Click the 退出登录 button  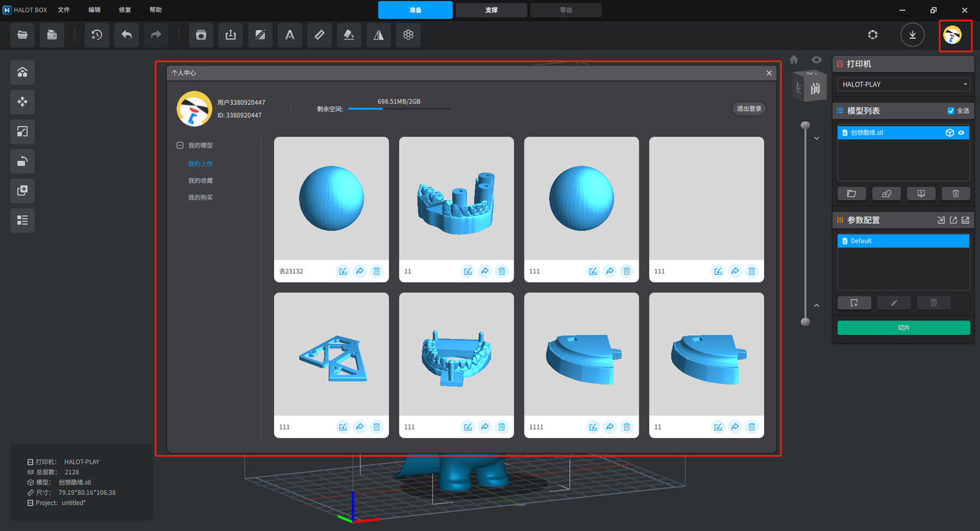(x=749, y=109)
